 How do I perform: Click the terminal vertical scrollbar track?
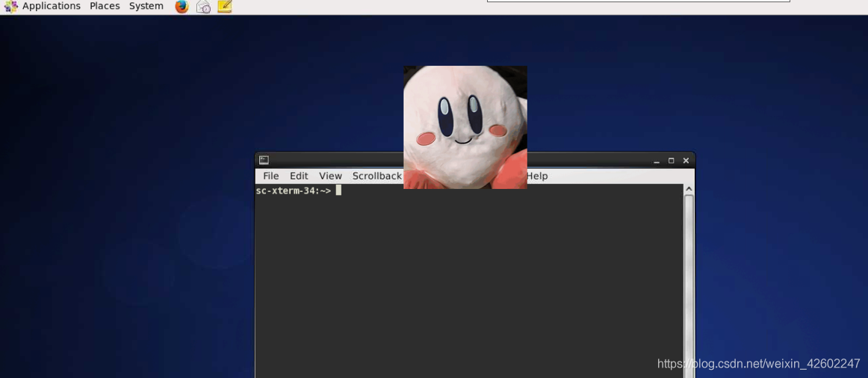coord(689,286)
